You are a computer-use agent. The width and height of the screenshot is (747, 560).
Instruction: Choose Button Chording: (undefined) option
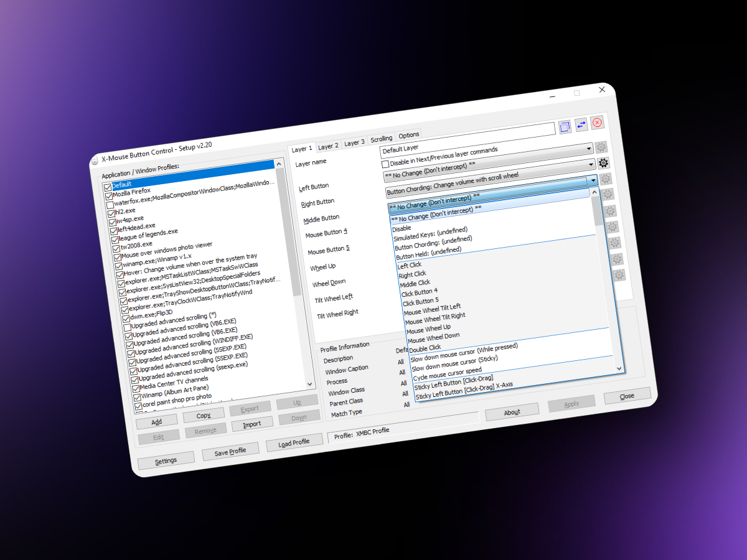click(433, 243)
